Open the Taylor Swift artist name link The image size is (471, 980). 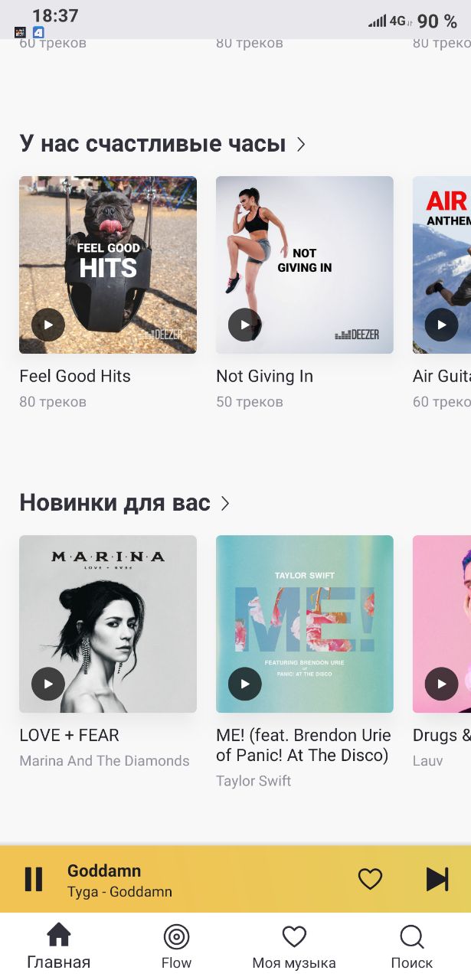pyautogui.click(x=253, y=781)
